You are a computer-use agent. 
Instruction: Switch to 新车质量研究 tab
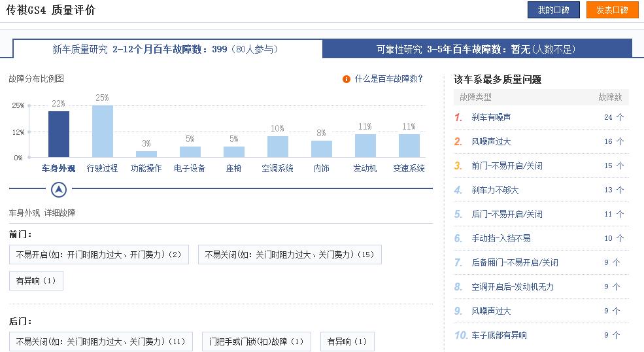click(167, 49)
